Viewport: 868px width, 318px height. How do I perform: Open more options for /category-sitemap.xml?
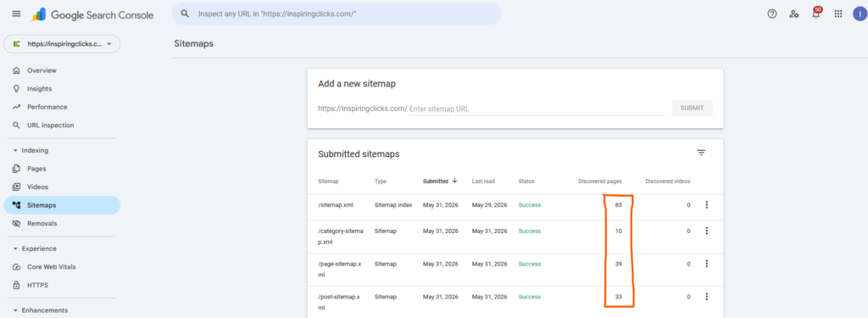(x=706, y=231)
